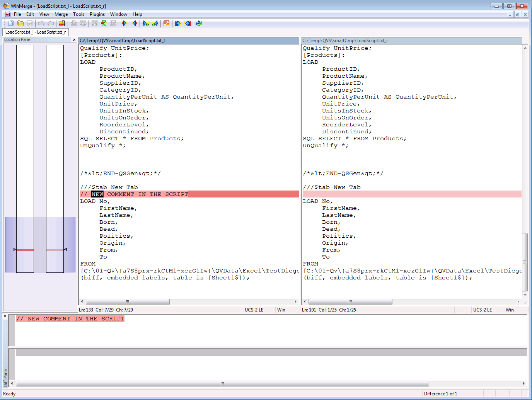Click the Copy Left arrow icon
Screen dimensions: 532x400
pyautogui.click(x=134, y=24)
